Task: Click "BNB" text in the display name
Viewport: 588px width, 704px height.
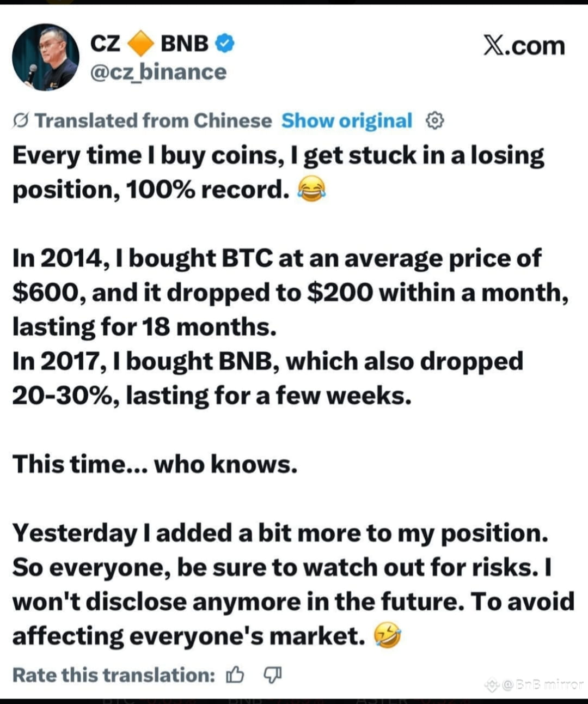Action: (185, 44)
